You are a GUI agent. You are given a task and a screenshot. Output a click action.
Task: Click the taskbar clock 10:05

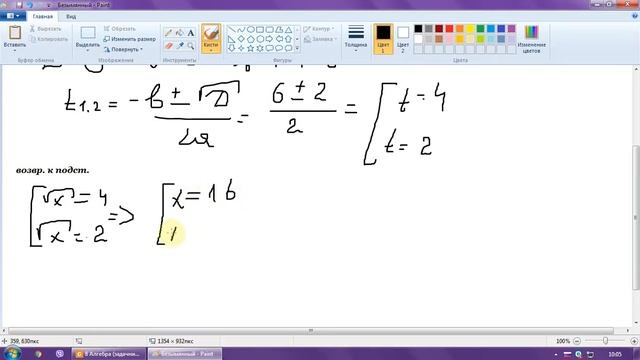click(x=615, y=354)
